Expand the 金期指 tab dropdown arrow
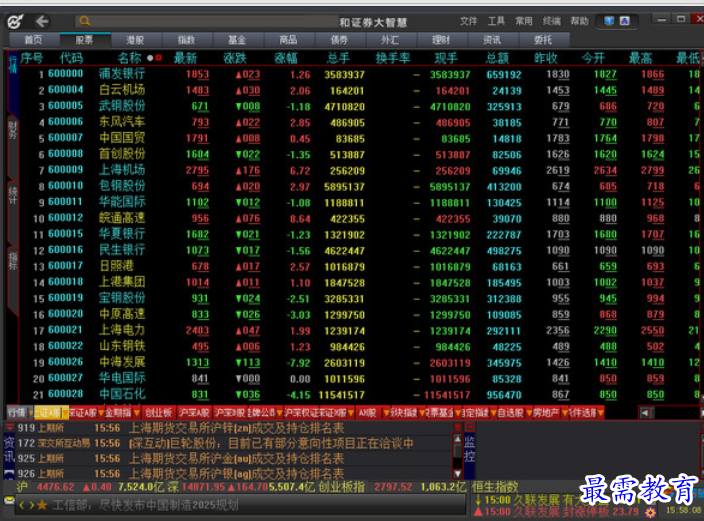Viewport: 704px width, 521px height. click(x=136, y=412)
